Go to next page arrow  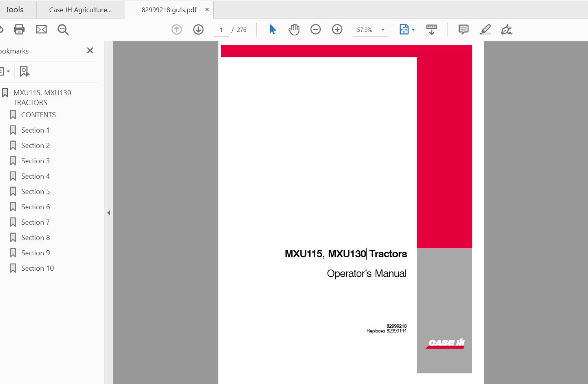point(198,30)
